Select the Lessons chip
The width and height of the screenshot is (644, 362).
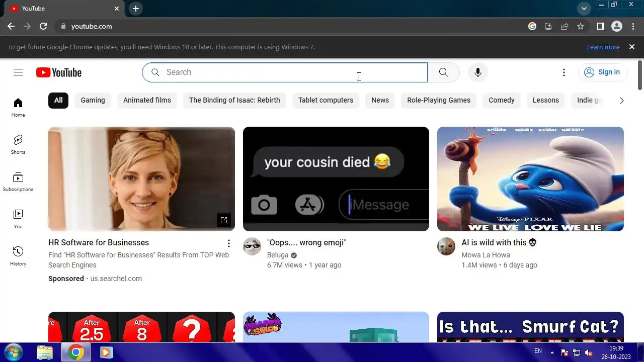[x=546, y=100]
